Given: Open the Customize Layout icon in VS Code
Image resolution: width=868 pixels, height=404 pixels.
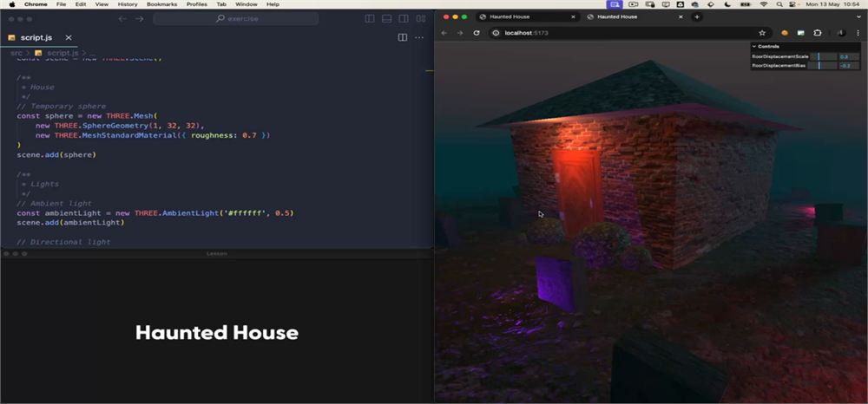Looking at the screenshot, I should (421, 19).
